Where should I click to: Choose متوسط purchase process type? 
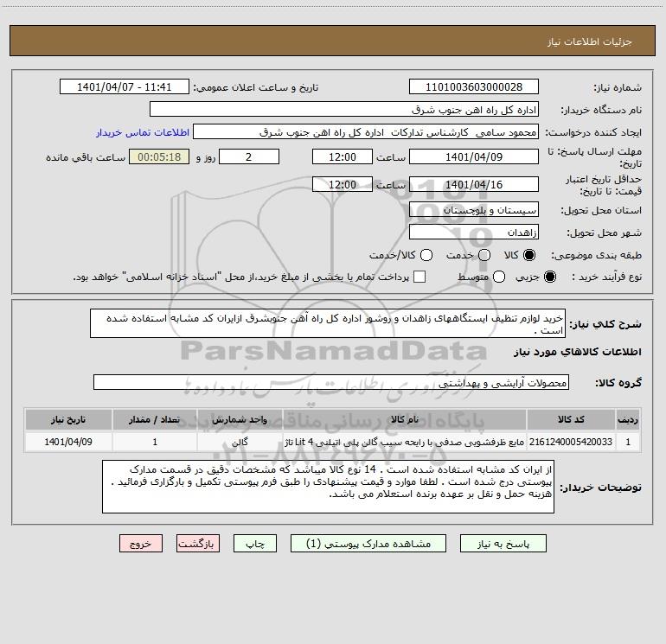[x=499, y=277]
